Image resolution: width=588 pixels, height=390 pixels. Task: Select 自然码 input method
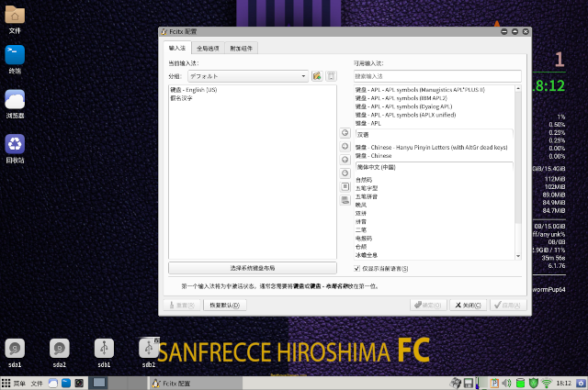point(435,180)
